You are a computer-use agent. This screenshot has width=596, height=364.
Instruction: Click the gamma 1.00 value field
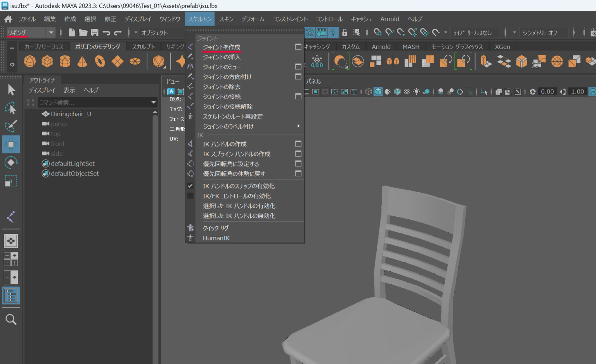click(577, 91)
